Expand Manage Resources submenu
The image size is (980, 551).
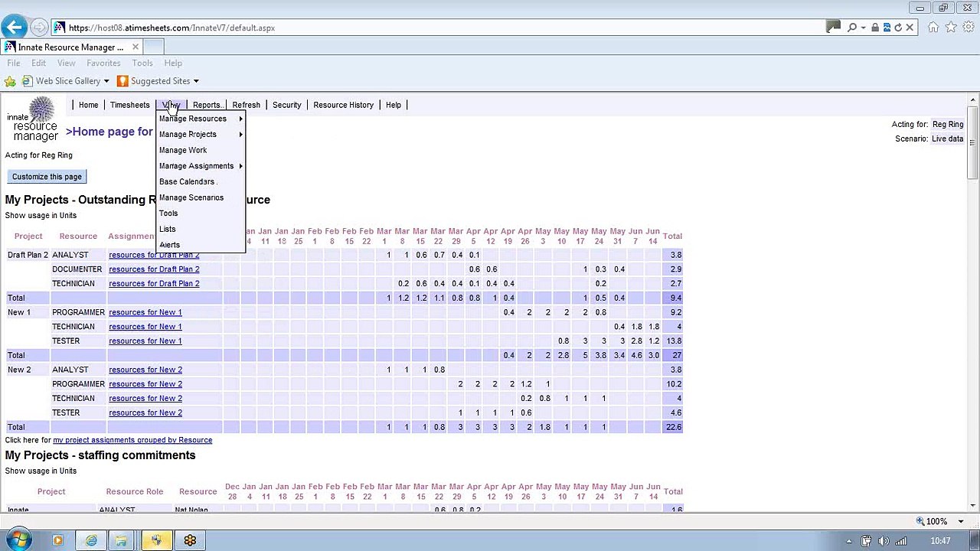click(201, 119)
